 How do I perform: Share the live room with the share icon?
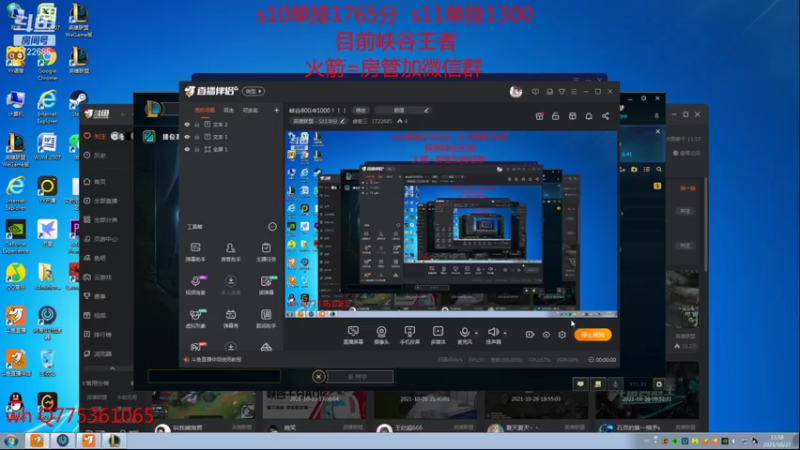[x=606, y=116]
